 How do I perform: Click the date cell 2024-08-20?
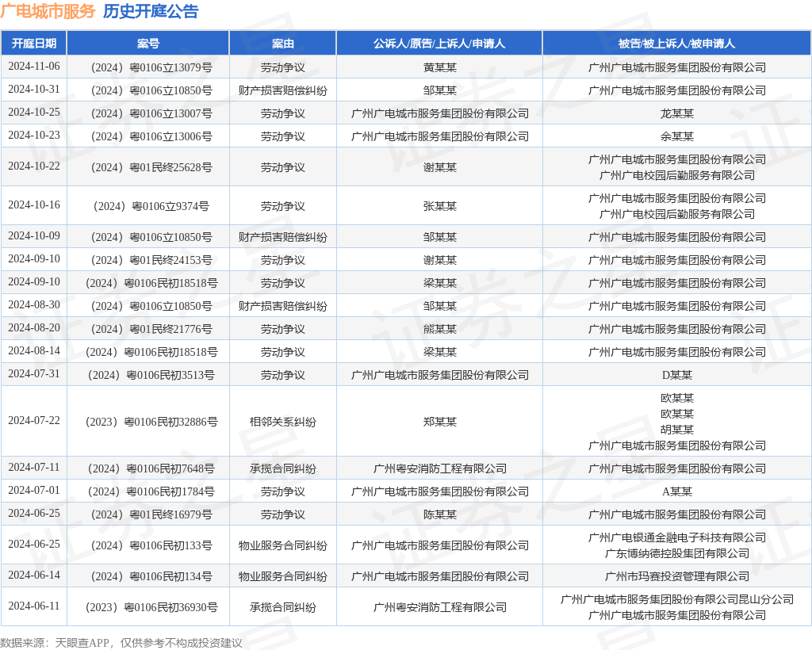pos(33,328)
